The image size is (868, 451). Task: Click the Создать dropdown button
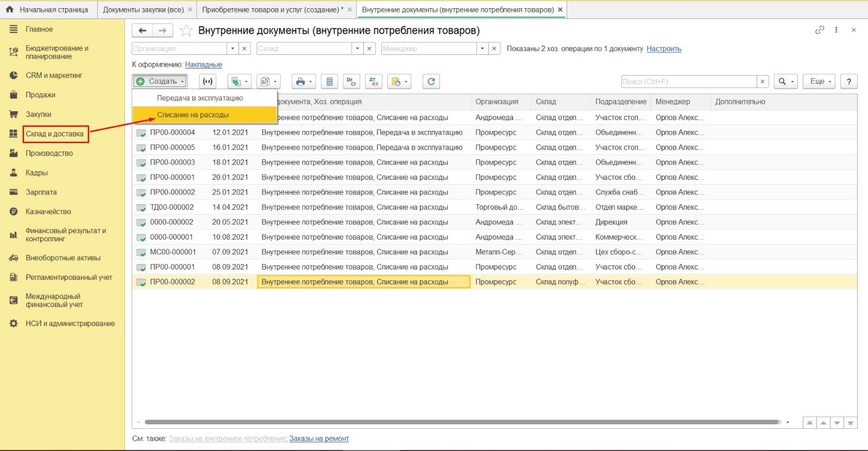(x=160, y=82)
